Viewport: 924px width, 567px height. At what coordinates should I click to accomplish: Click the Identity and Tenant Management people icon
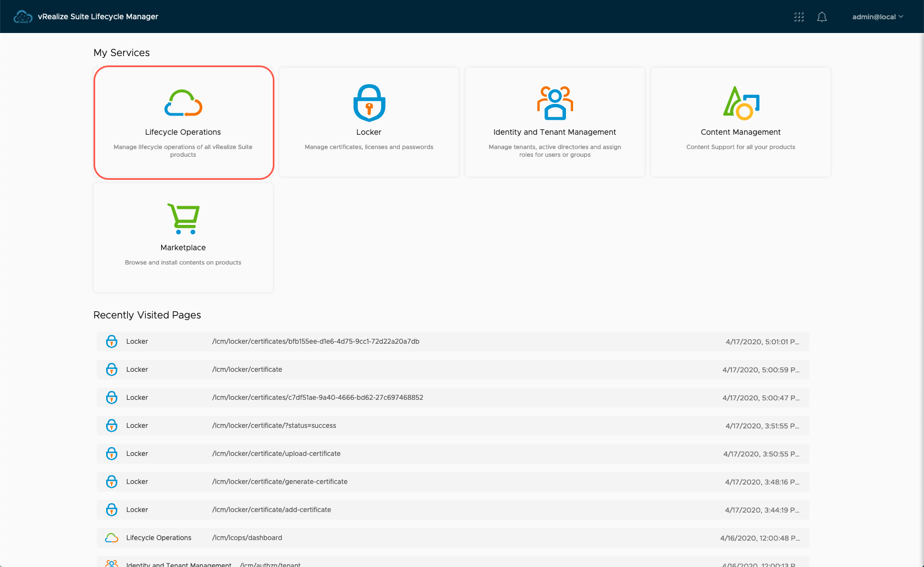coord(554,103)
